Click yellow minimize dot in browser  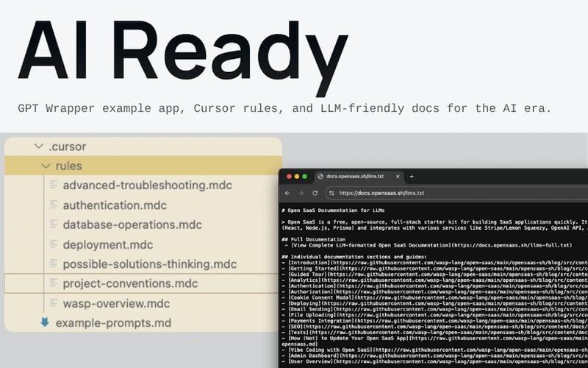click(x=297, y=176)
